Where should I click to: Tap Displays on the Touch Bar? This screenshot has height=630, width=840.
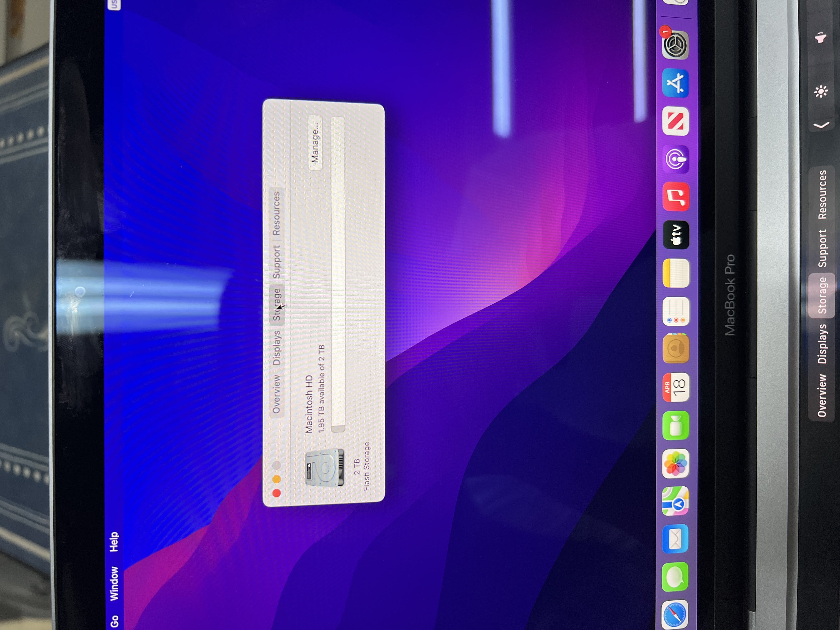(x=822, y=344)
